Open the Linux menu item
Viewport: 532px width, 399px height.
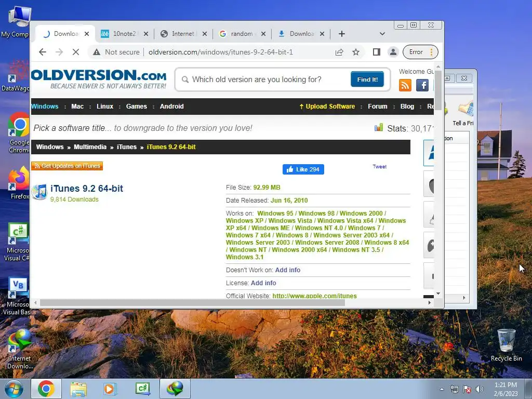pos(105,106)
